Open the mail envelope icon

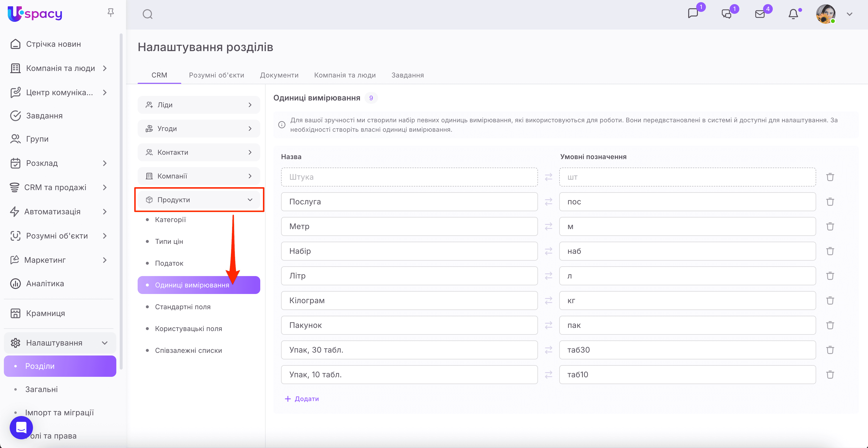(x=760, y=14)
